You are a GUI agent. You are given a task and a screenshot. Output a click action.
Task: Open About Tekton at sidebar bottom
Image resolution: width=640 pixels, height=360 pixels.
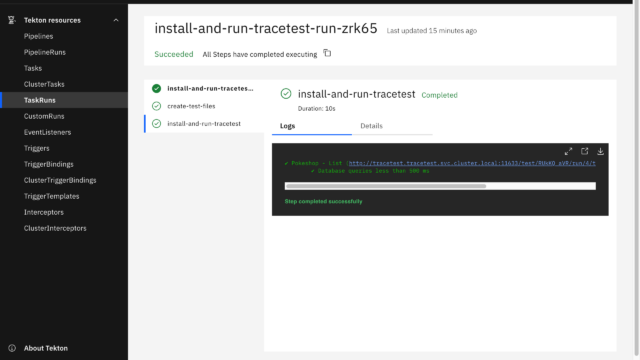click(46, 348)
